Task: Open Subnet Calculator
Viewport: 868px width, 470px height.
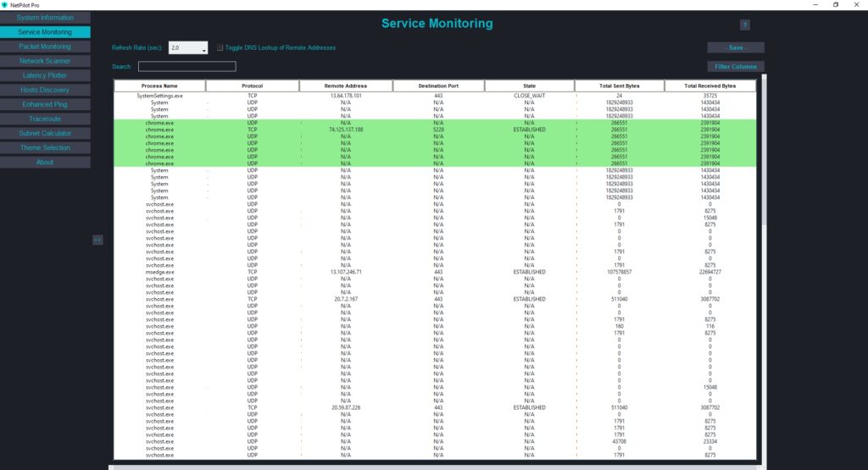Action: (x=45, y=133)
